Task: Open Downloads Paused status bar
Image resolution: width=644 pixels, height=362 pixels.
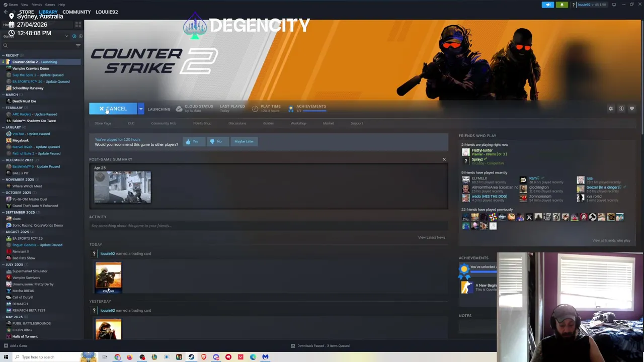Action: pos(320,346)
